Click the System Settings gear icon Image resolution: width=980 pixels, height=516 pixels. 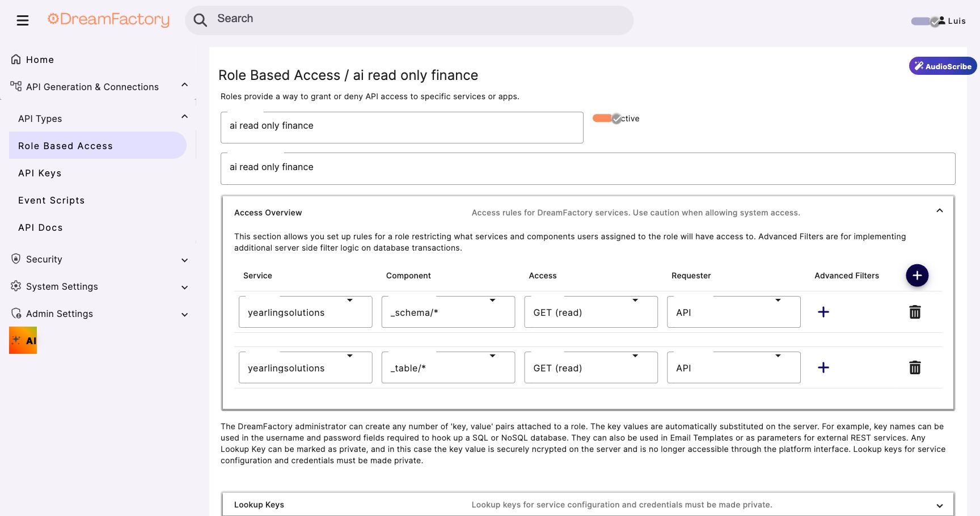pyautogui.click(x=15, y=286)
